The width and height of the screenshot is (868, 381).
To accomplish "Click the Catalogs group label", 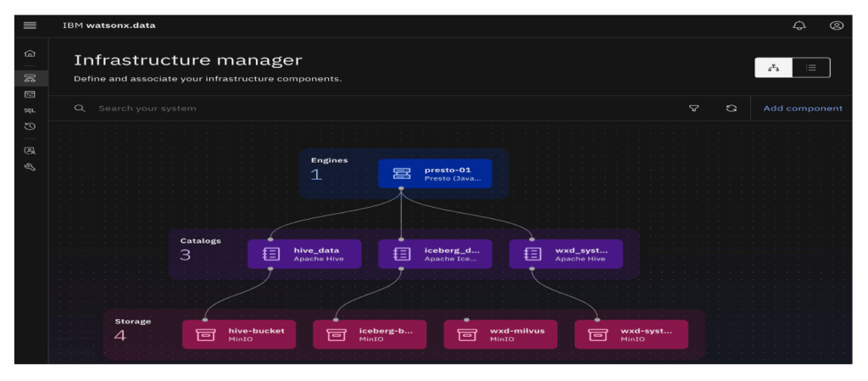I will point(200,241).
